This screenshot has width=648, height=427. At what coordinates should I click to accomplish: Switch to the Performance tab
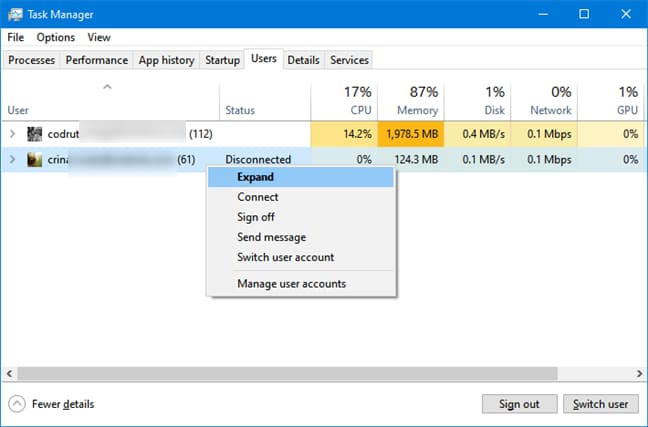[98, 60]
